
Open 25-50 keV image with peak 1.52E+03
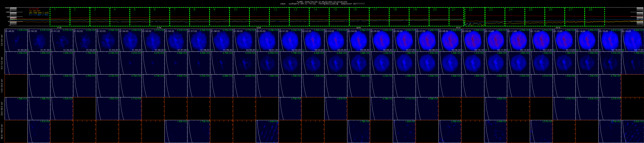tap(62, 108)
